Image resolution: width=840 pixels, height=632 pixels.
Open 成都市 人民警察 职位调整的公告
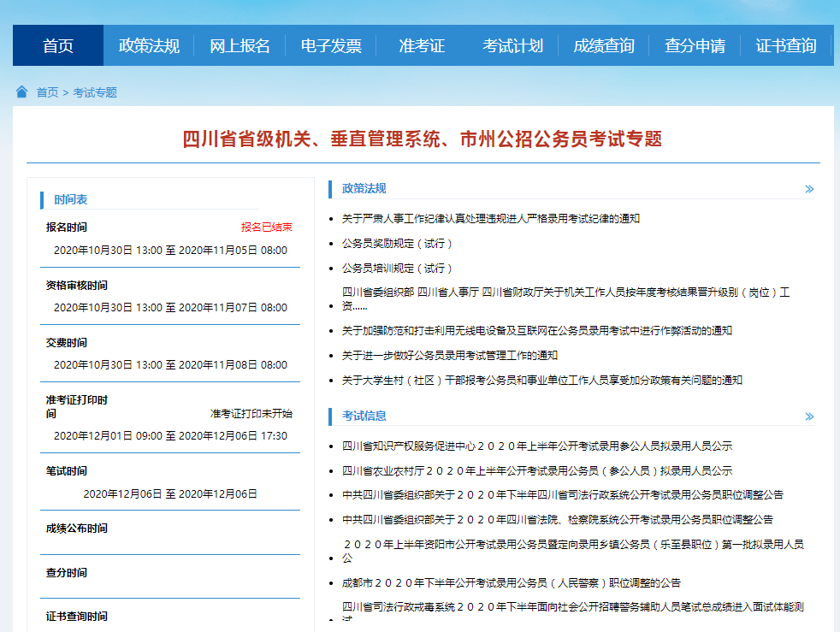[511, 582]
